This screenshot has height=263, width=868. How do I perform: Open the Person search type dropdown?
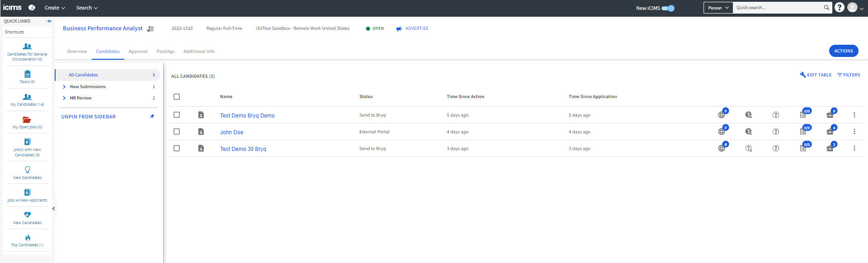pyautogui.click(x=718, y=8)
